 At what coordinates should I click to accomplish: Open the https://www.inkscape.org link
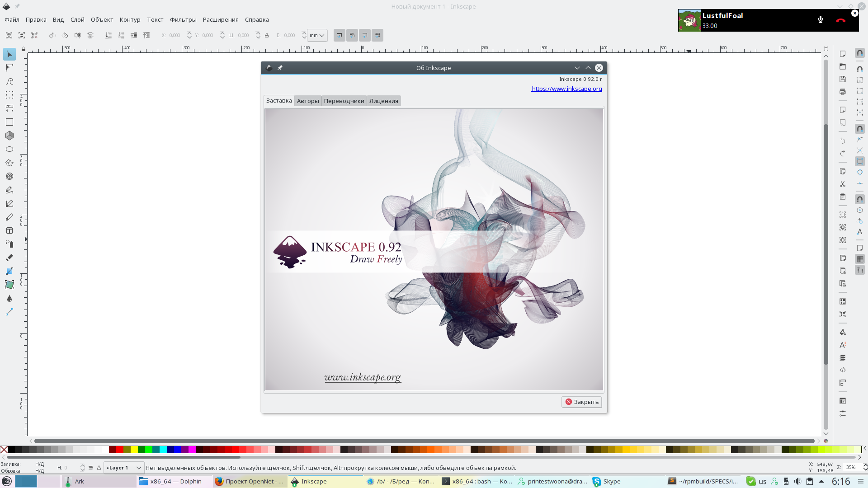click(566, 89)
